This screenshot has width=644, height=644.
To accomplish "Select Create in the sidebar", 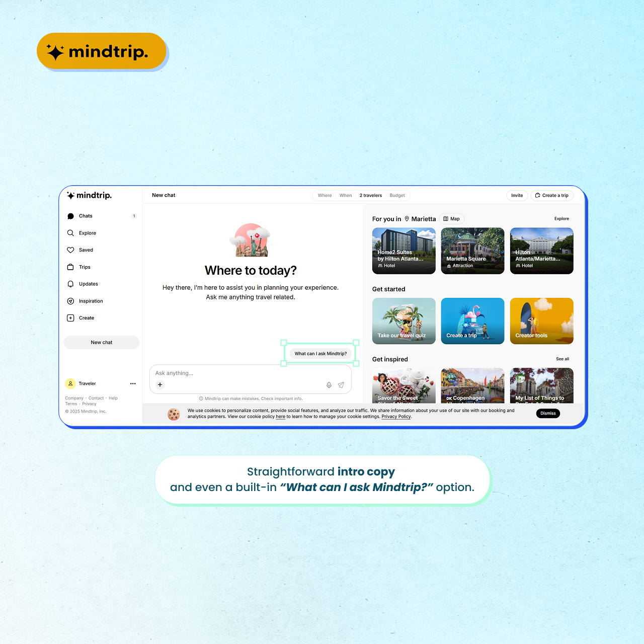I will (101, 318).
